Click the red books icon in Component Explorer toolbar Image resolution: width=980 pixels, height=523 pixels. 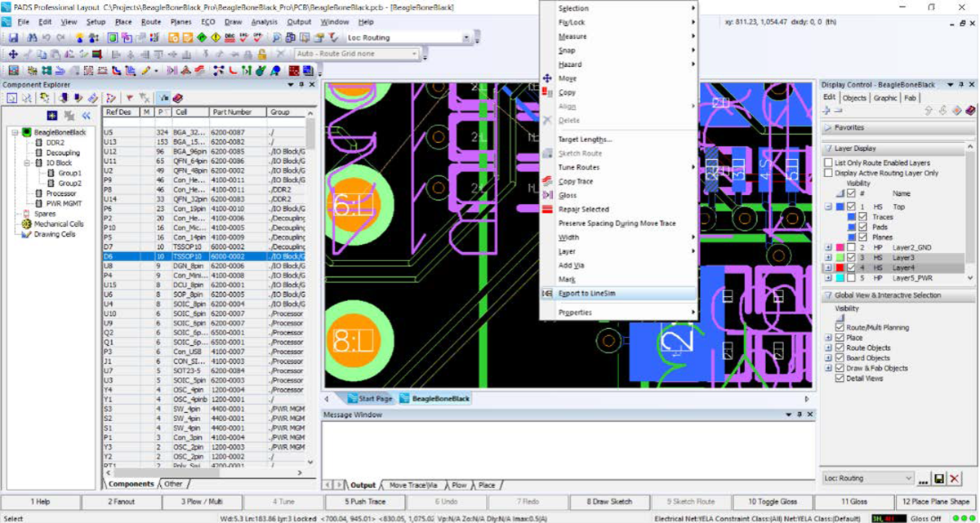coord(178,98)
